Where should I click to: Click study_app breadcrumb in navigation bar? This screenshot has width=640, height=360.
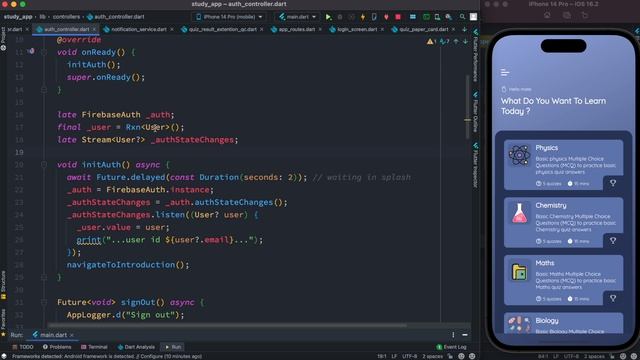[18, 17]
